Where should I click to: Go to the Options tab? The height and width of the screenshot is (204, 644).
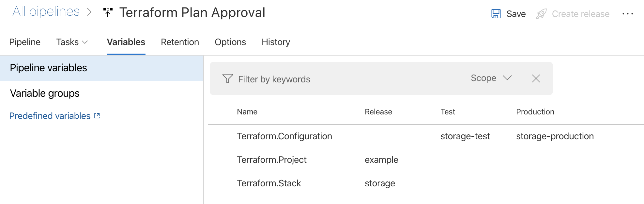[230, 42]
